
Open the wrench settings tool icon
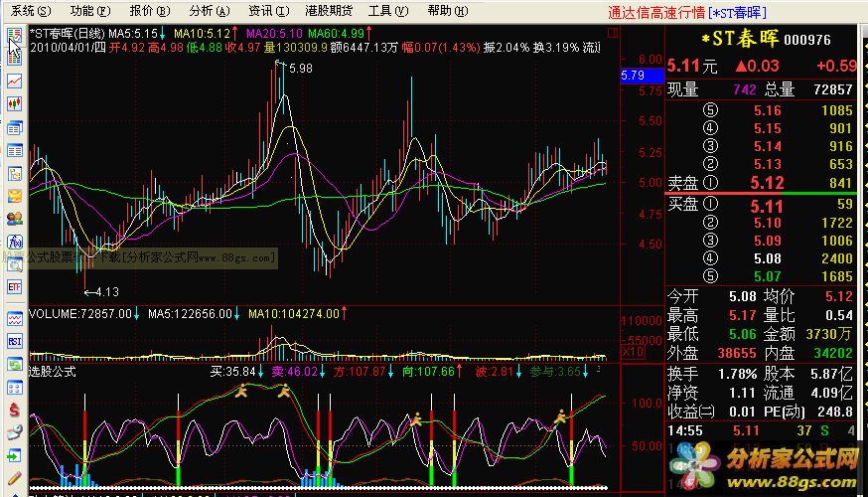pos(14,432)
